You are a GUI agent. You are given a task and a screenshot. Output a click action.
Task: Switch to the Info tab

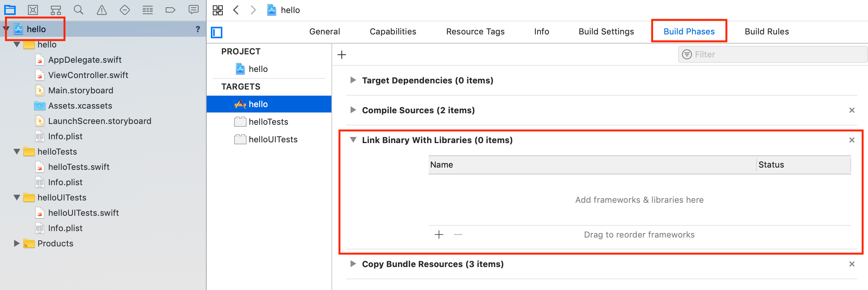click(542, 31)
